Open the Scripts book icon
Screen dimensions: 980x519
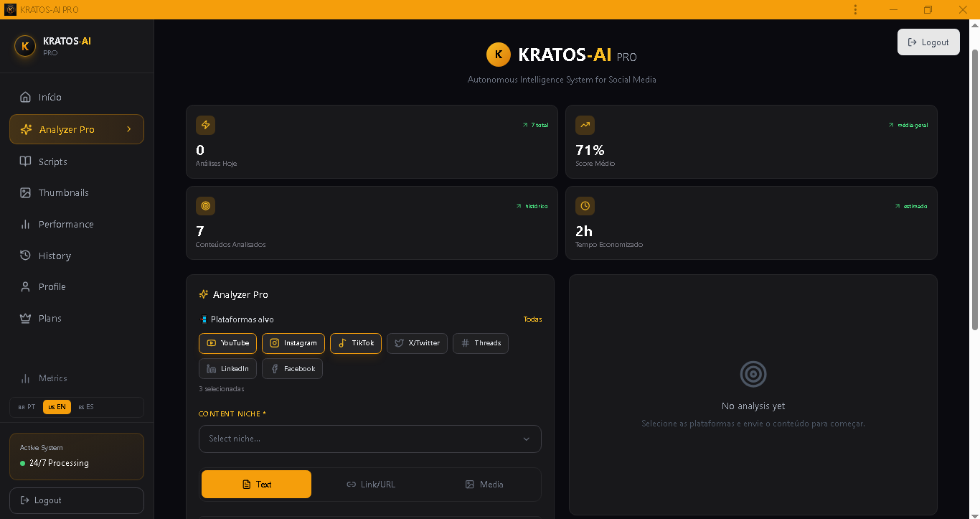tap(24, 162)
